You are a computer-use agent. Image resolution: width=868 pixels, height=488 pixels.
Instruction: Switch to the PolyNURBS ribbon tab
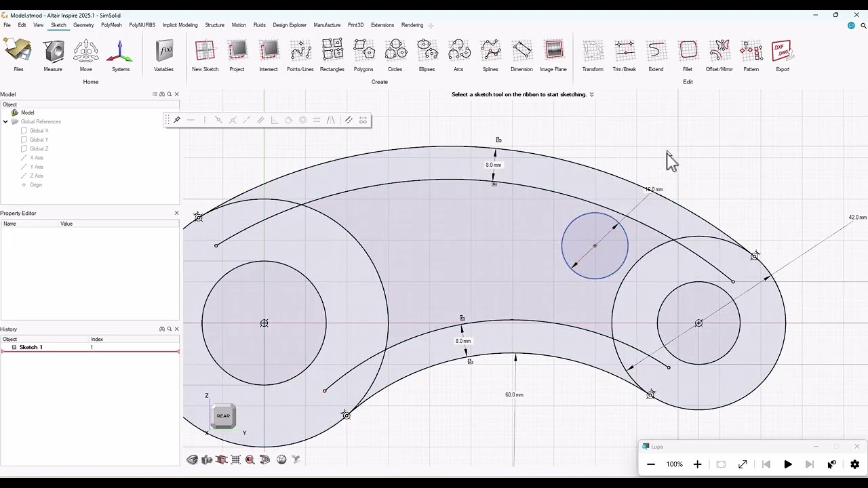point(142,25)
